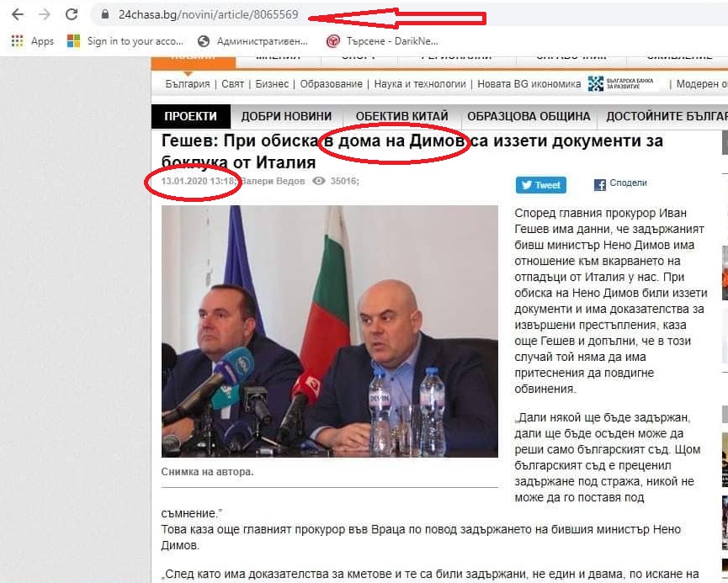
Task: Click the press conference article photo
Action: [x=330, y=331]
